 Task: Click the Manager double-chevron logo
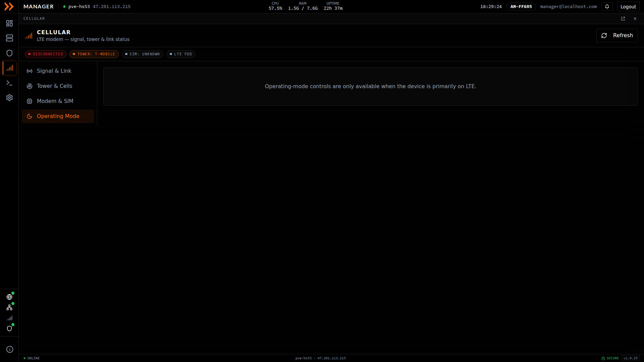9,7
